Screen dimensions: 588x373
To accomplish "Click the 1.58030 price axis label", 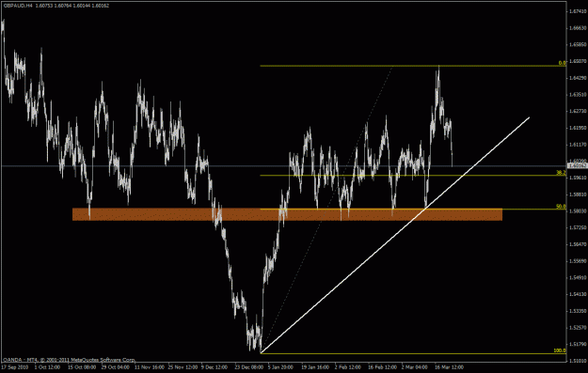I will click(x=578, y=210).
